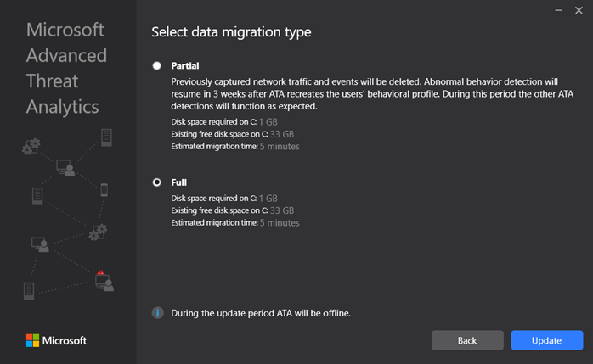Click the 'Full' option label
593x364 pixels.
pyautogui.click(x=179, y=182)
